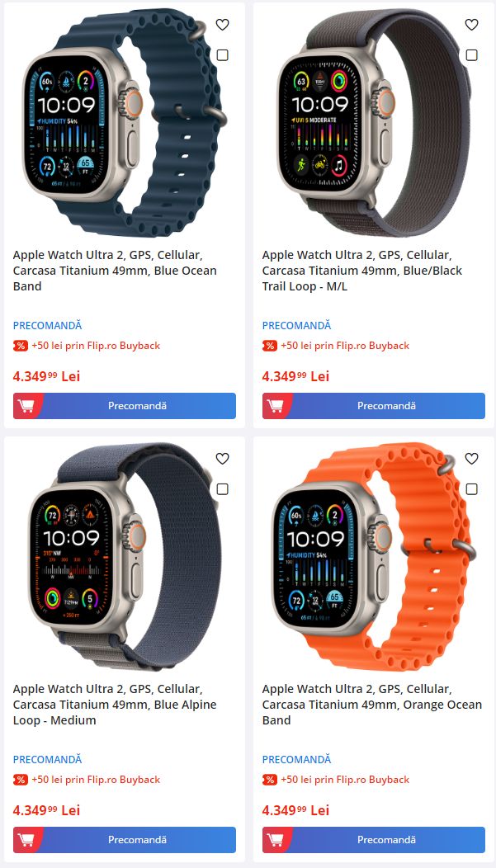
Task: Tick compare checkbox for Orange Ocean Band watch
Action: [471, 489]
